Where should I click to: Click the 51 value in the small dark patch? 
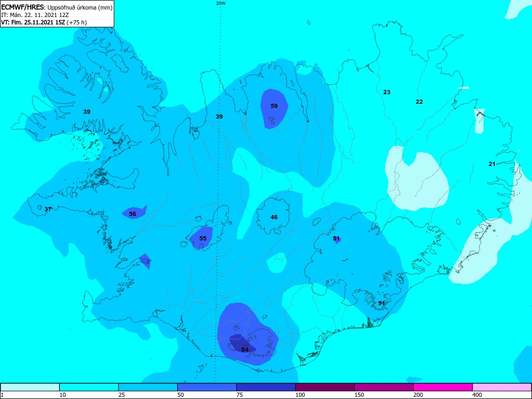coord(336,238)
